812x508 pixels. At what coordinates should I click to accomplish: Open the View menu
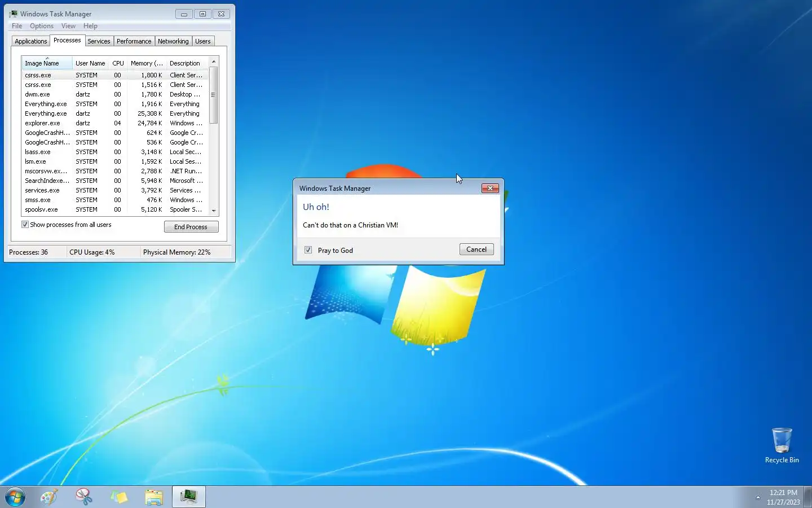pyautogui.click(x=68, y=26)
